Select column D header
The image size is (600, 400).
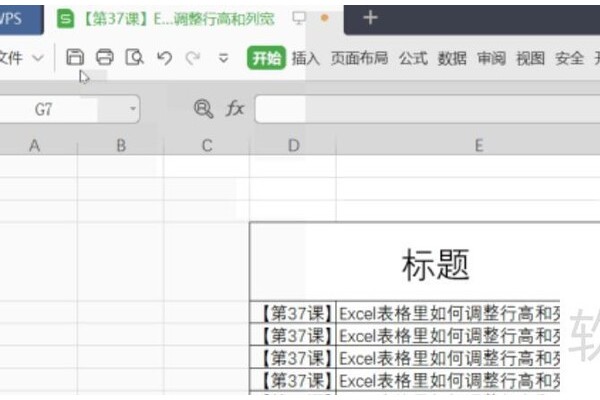click(x=293, y=145)
